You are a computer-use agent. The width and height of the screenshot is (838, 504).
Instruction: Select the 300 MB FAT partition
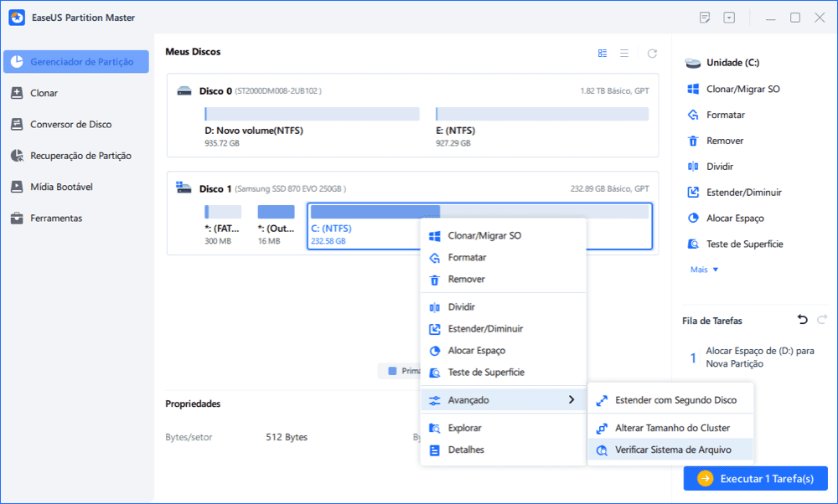click(x=222, y=225)
